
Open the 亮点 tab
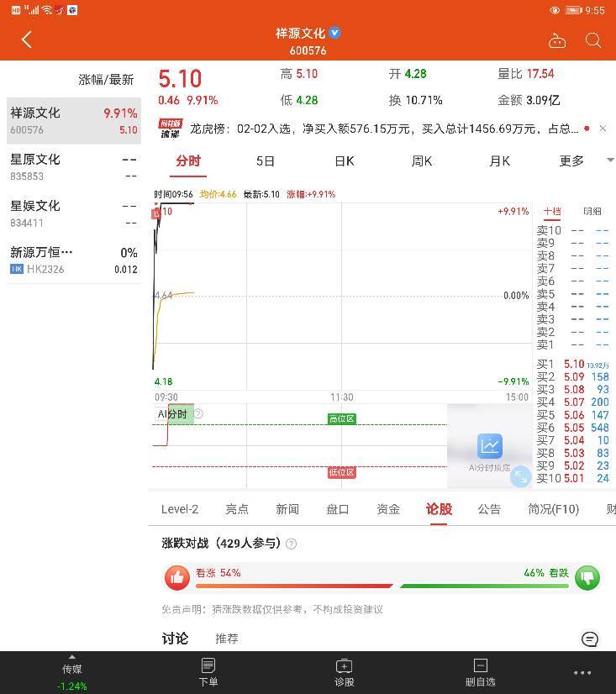237,509
